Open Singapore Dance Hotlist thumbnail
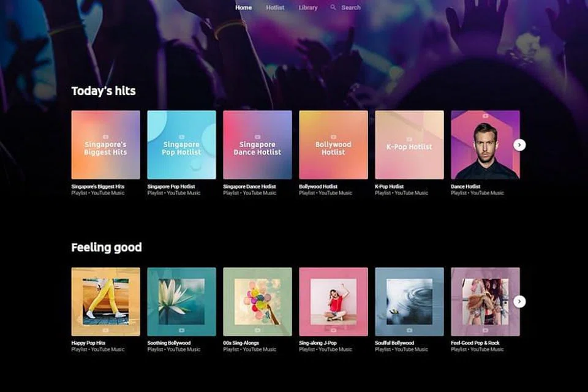The width and height of the screenshot is (588, 392). coord(257,145)
